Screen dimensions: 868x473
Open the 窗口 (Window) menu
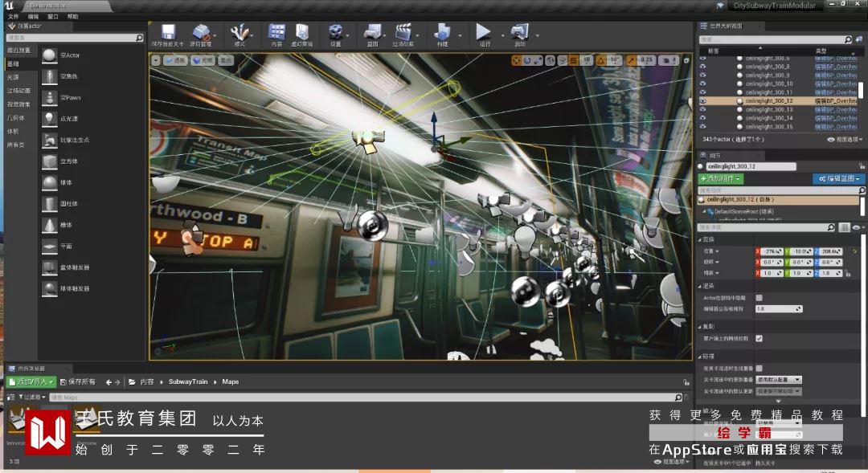(x=53, y=16)
